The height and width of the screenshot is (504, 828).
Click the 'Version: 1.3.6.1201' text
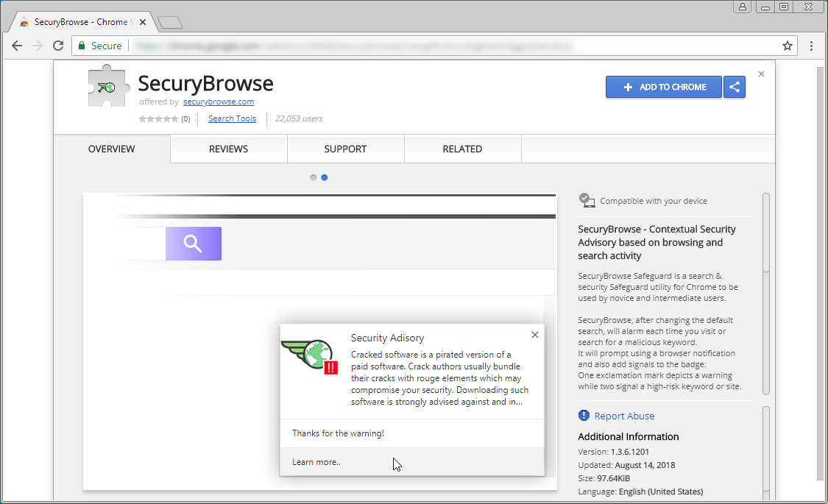(x=614, y=452)
